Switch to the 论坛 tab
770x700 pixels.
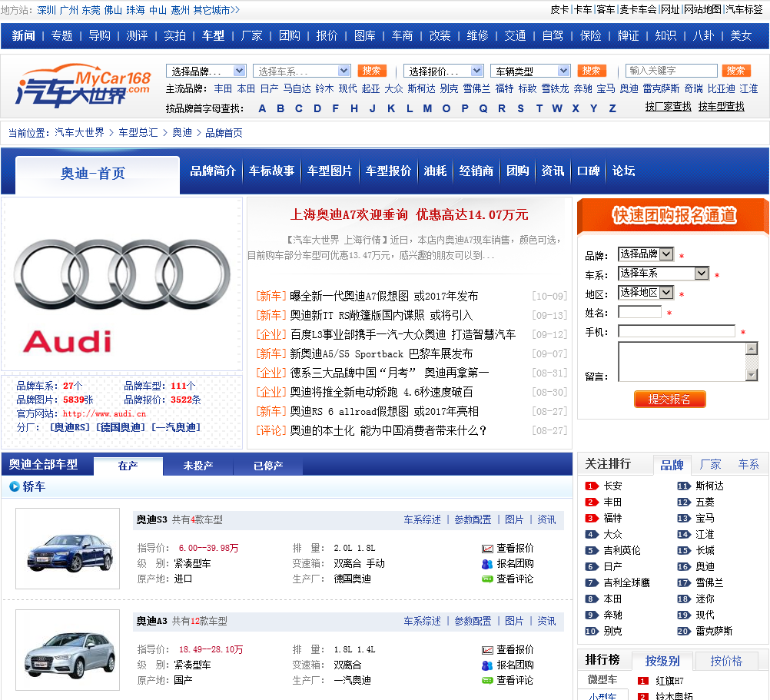click(624, 171)
